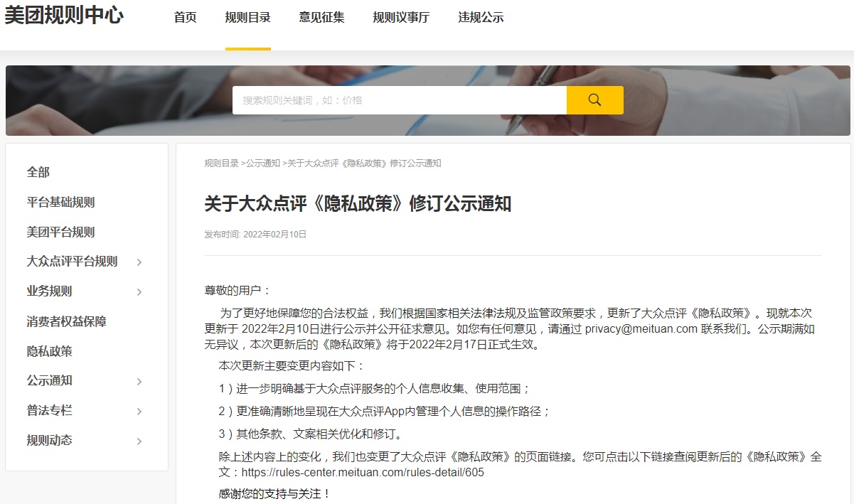
Task: Click the article title 关于大众点评《隐私政策》修订公示通知
Action: click(x=358, y=204)
